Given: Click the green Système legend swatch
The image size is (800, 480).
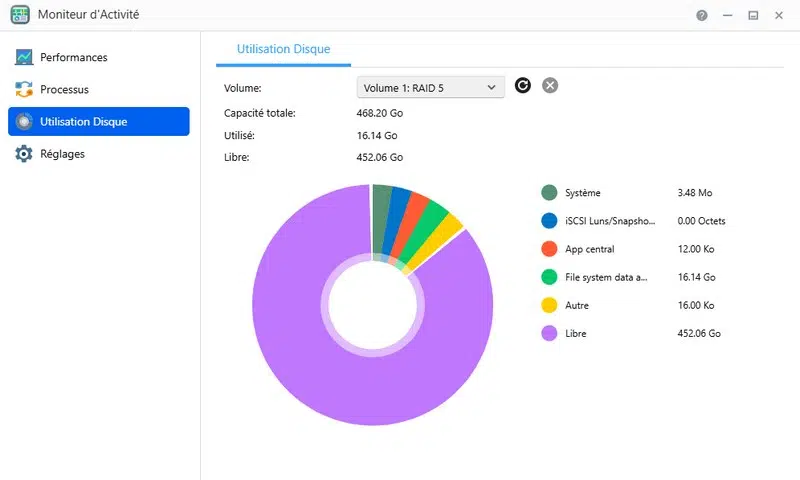Looking at the screenshot, I should tap(549, 193).
